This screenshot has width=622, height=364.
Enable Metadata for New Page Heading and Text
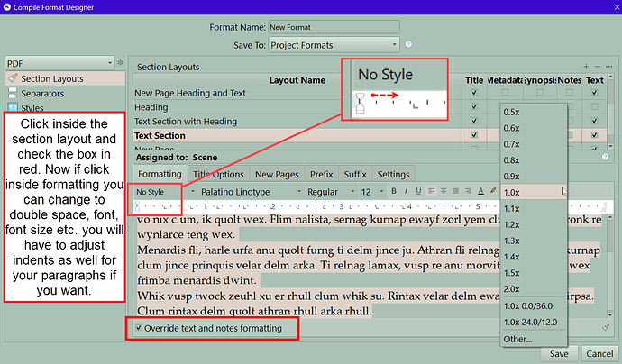click(x=505, y=93)
